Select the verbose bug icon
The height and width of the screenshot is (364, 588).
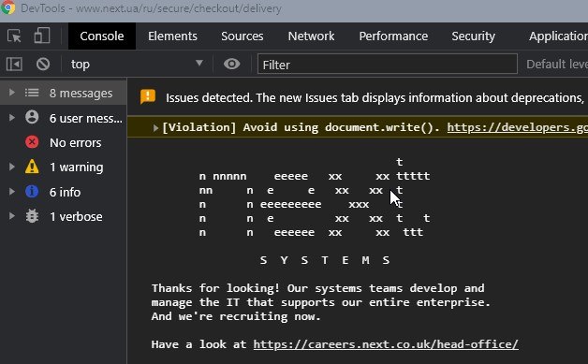click(x=32, y=216)
